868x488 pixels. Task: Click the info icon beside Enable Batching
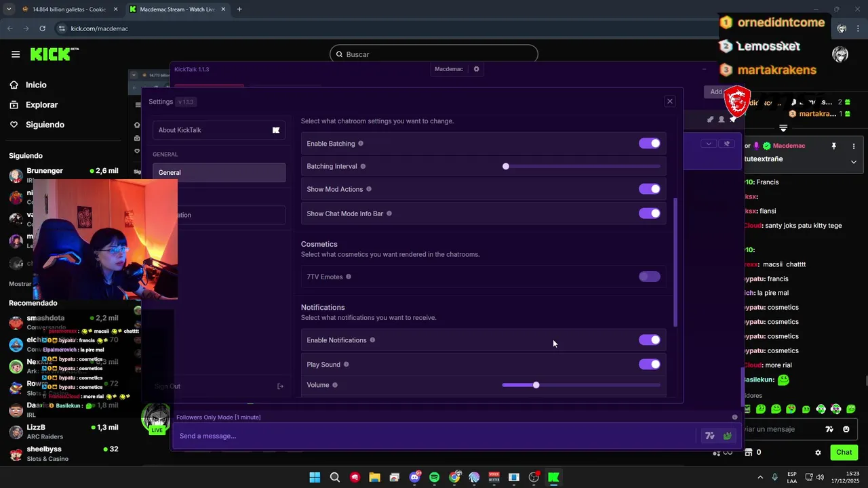tap(360, 144)
